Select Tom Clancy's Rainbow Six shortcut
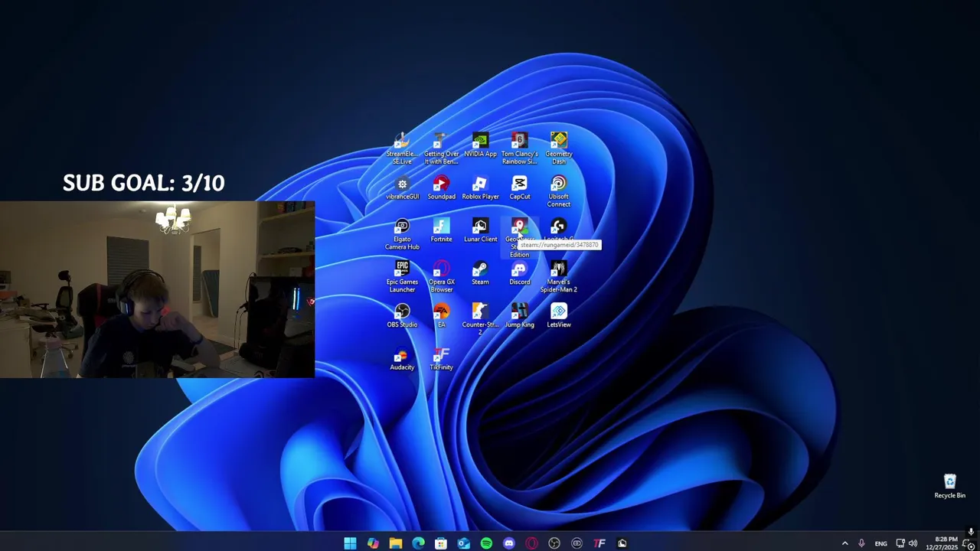The width and height of the screenshot is (980, 551). [x=519, y=148]
